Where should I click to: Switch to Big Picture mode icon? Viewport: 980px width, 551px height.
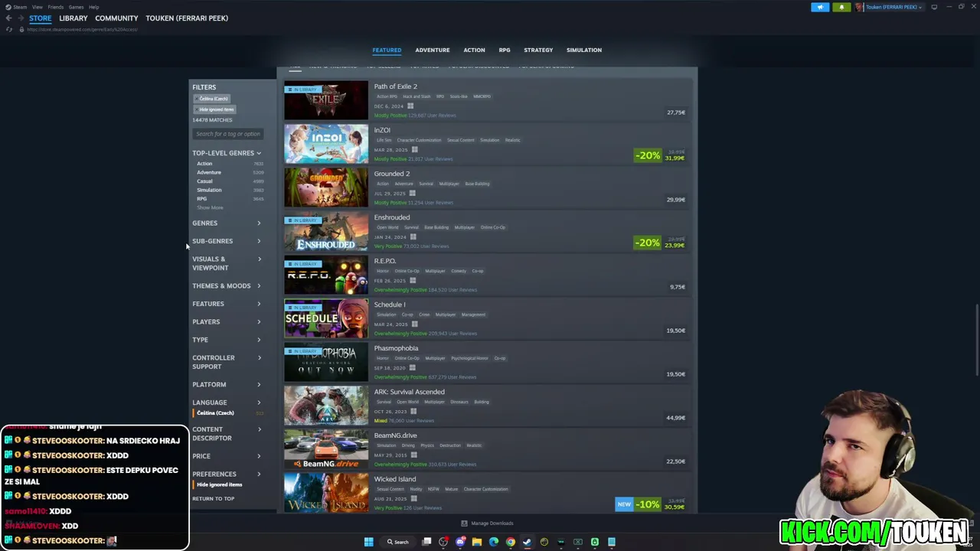coord(934,7)
